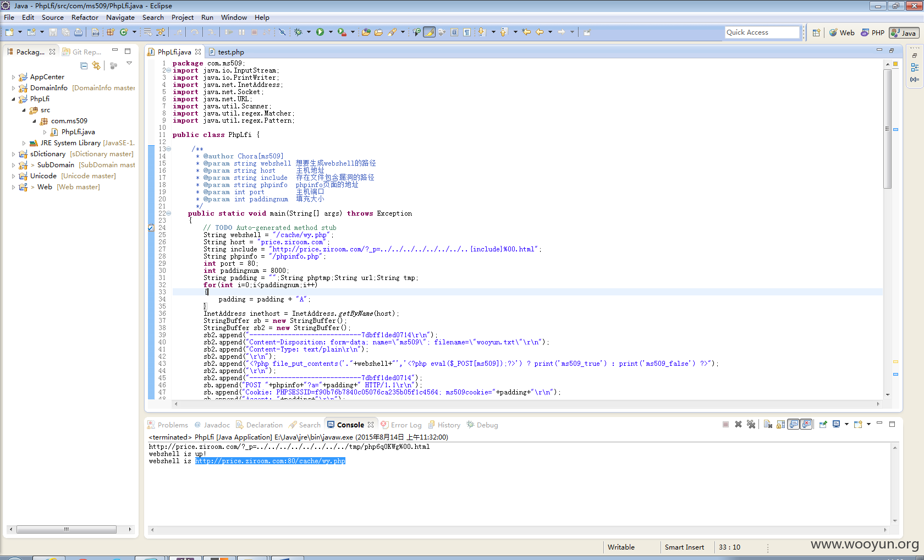Open webshell URL link in console

click(270, 461)
